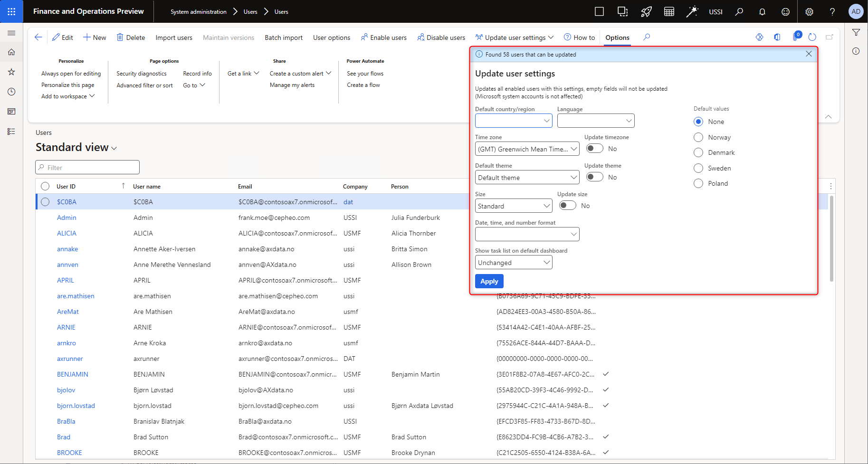Select the Norway radio button
This screenshot has height=464, width=868.
698,137
